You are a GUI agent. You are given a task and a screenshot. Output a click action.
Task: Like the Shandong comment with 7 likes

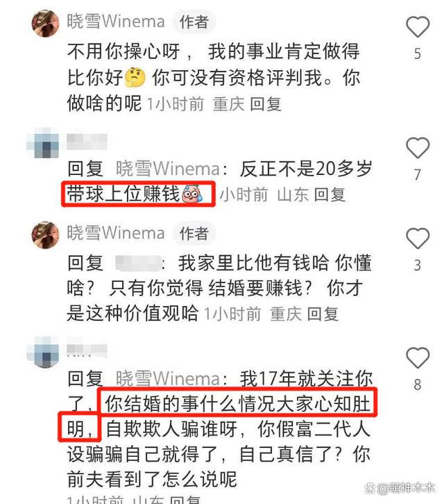(418, 148)
